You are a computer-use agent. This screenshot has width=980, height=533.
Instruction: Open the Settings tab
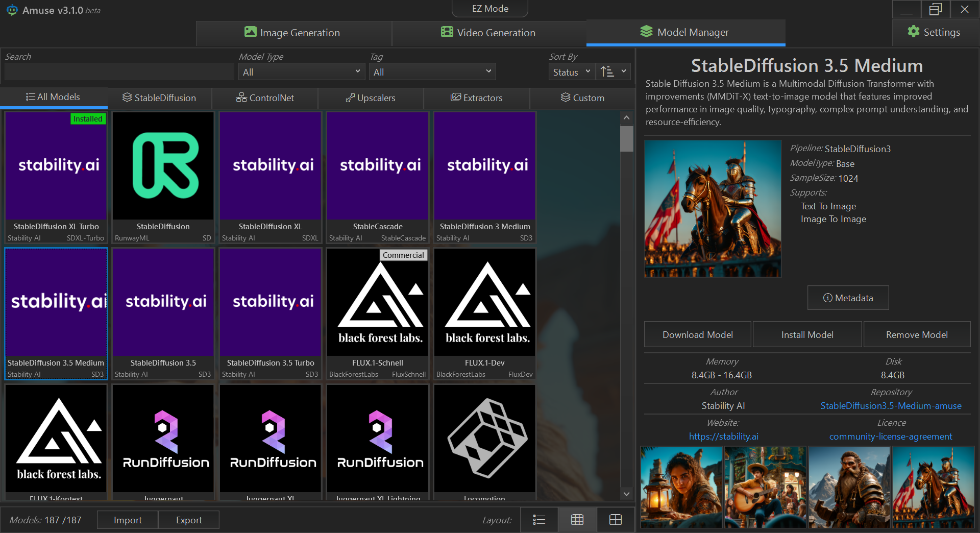click(x=935, y=32)
